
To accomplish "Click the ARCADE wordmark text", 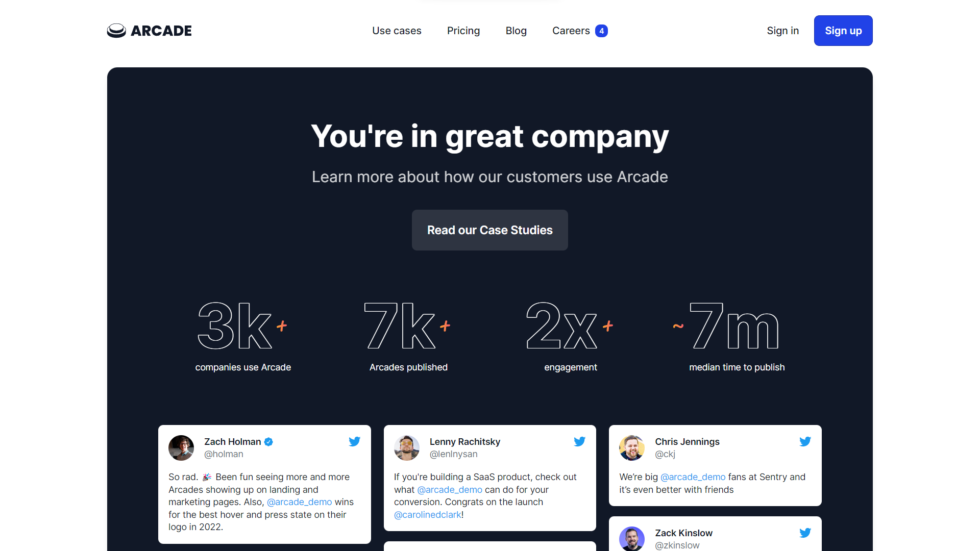I will pos(161,31).
